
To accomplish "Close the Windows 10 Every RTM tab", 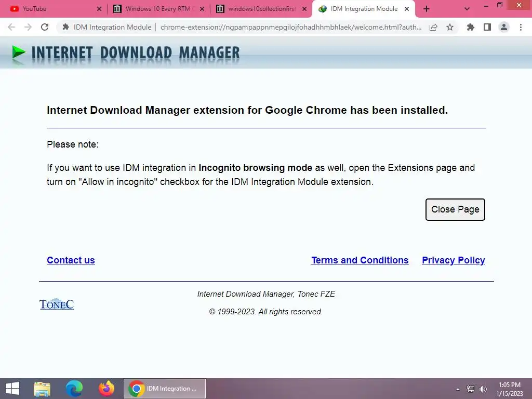I will point(202,9).
